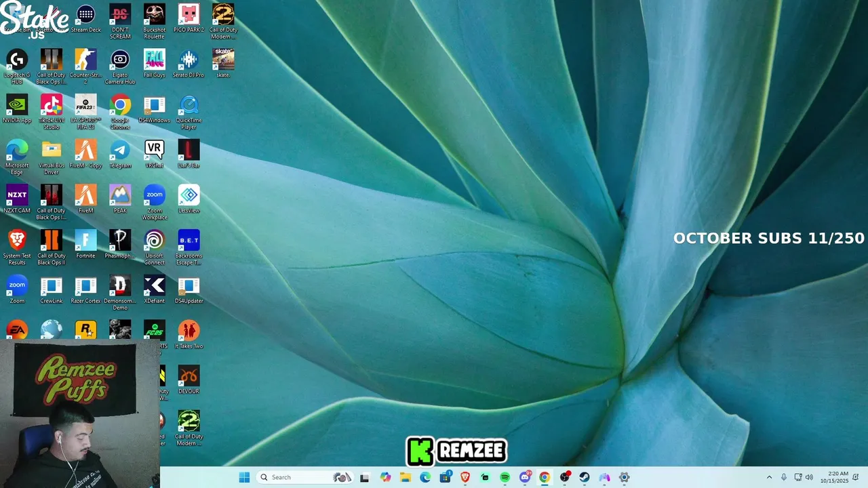This screenshot has height=488, width=868.
Task: Select the QuickTime Player icon
Action: pos(189,112)
